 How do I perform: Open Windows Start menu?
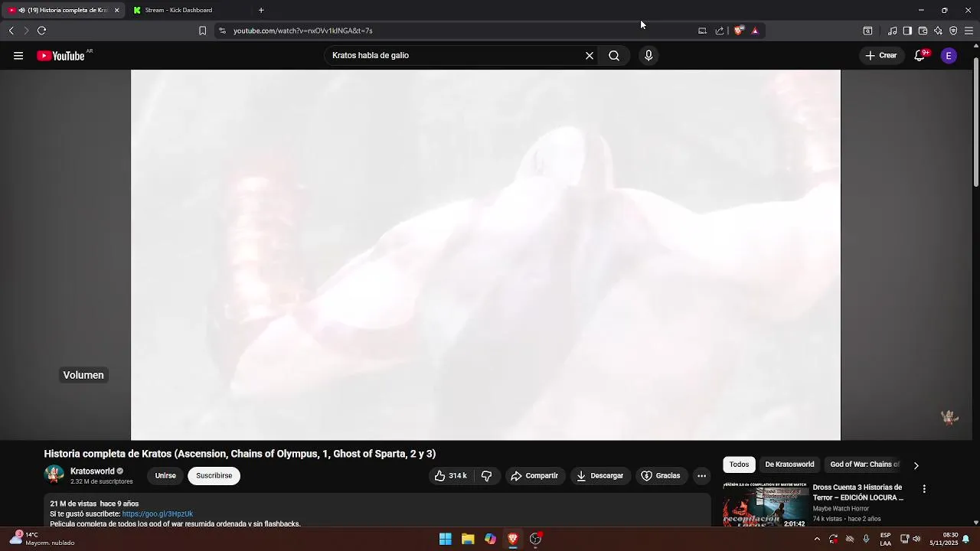click(445, 539)
